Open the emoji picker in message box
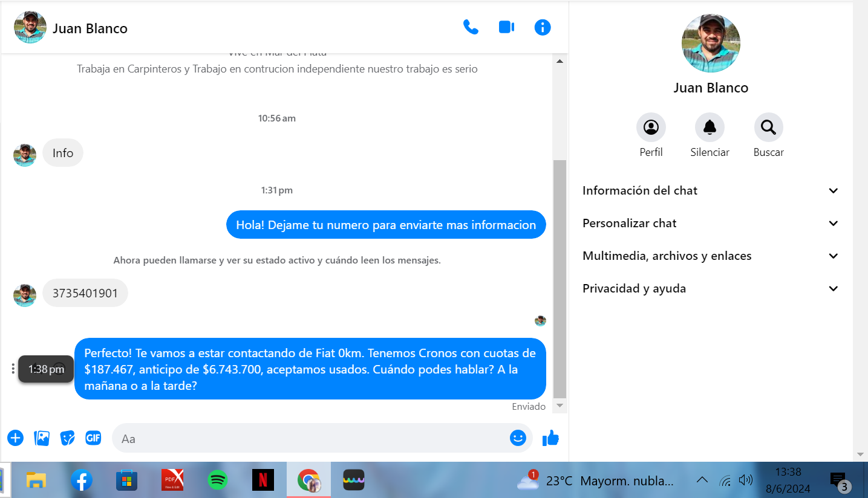The image size is (868, 498). pyautogui.click(x=518, y=438)
